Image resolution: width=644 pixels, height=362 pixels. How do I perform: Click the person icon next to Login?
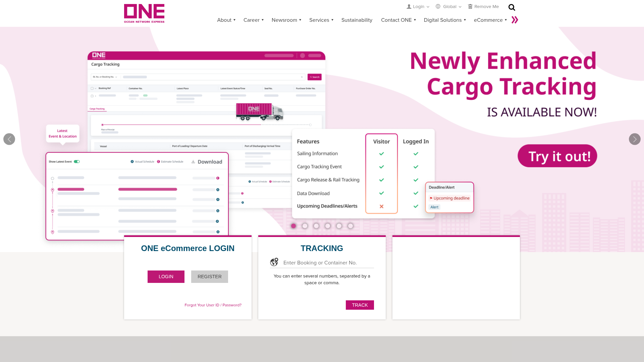point(409,6)
